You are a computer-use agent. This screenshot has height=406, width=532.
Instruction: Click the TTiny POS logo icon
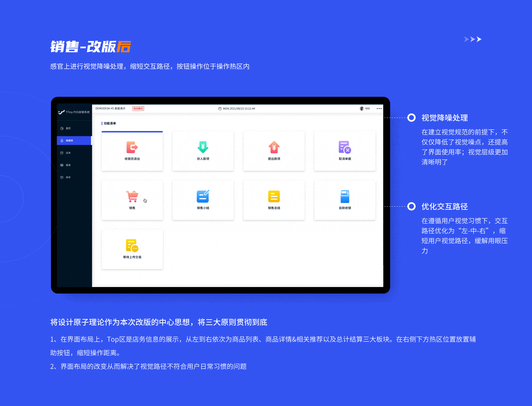coord(62,112)
